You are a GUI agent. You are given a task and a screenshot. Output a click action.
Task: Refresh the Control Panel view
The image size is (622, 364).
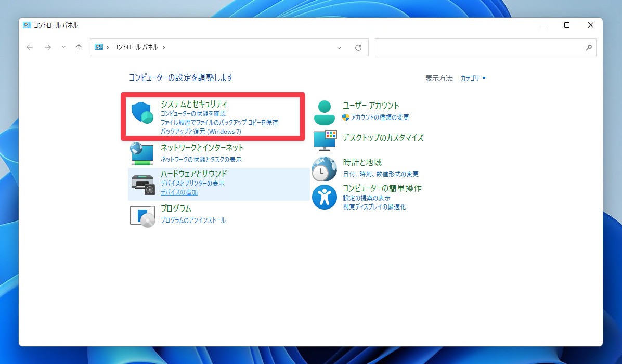pos(358,48)
